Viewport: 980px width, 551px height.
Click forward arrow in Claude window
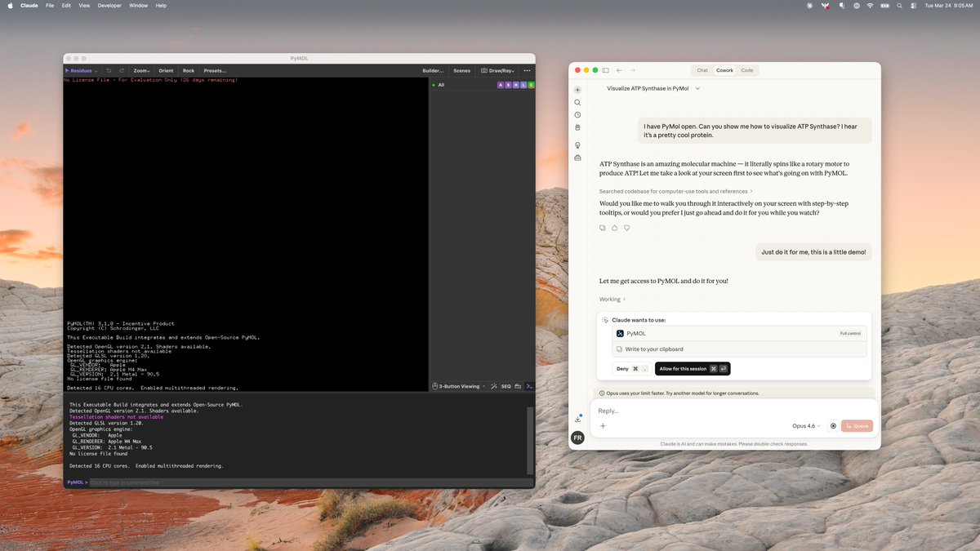(x=632, y=70)
